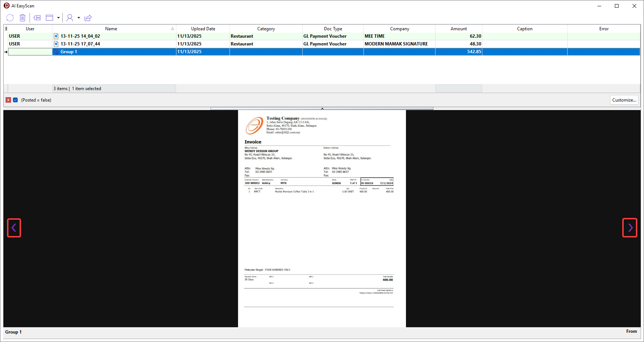Go to previous page with left arrow
This screenshot has width=644, height=342.
[14, 228]
